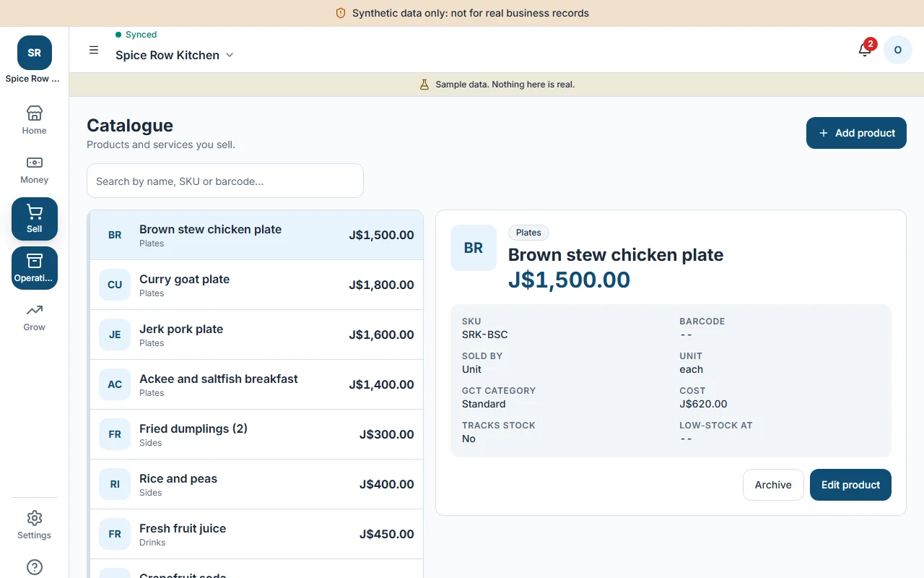The image size is (924, 578).
Task: Select Ackee and saltfish breakfast item
Action: coord(256,384)
